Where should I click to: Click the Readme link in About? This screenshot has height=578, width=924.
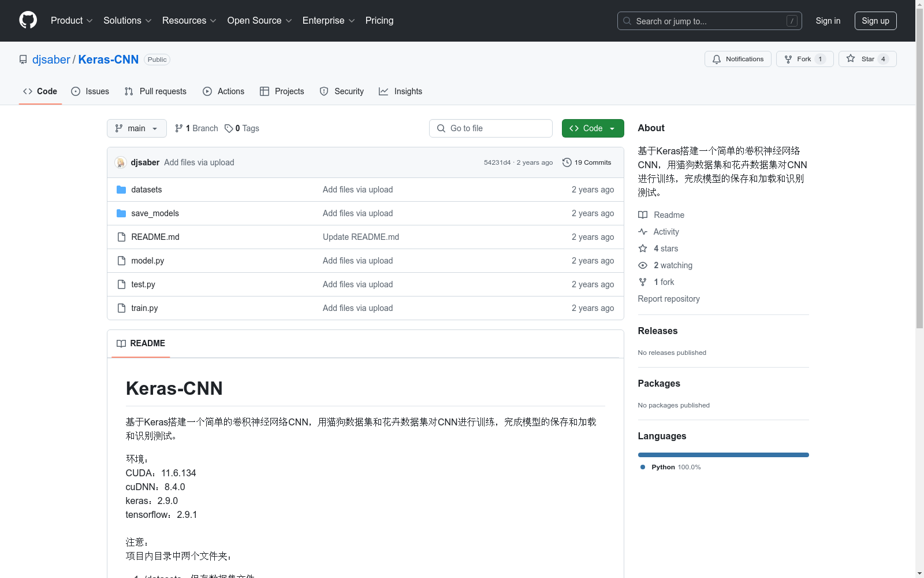(x=669, y=215)
